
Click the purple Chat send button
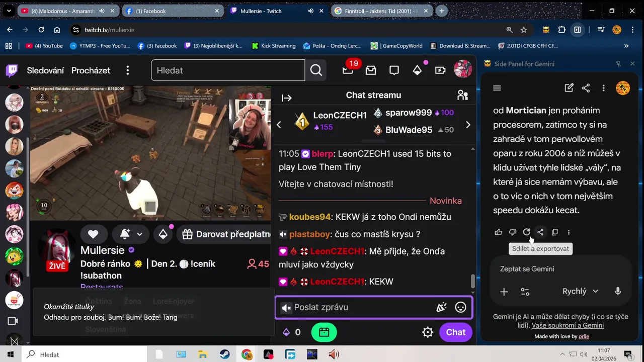tap(456, 332)
